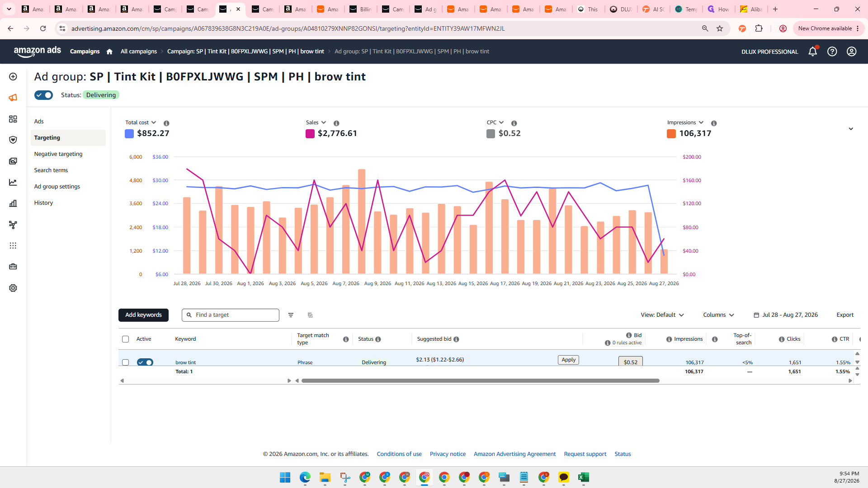Open the Total cost metric dropdown
The image size is (868, 488).
pyautogui.click(x=141, y=122)
